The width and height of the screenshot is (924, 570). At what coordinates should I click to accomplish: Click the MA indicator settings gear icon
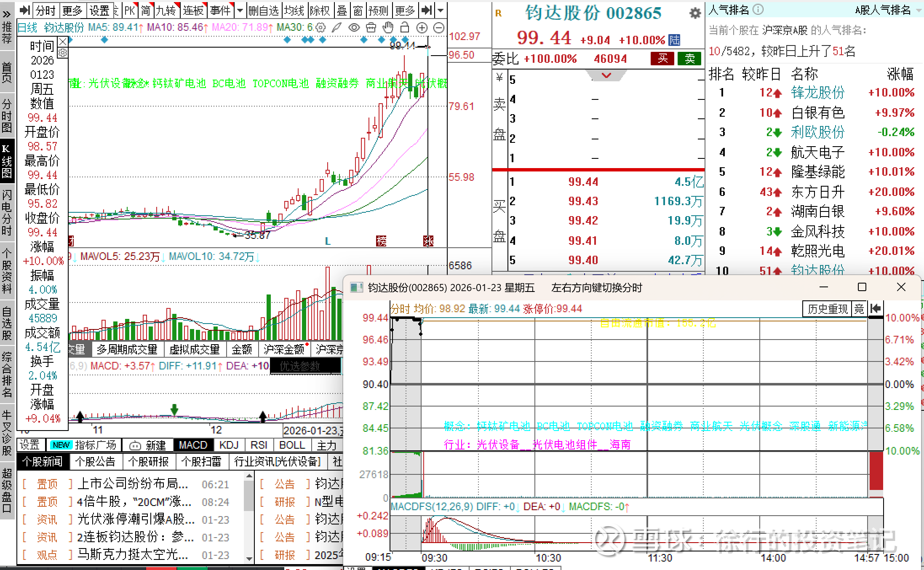click(x=320, y=28)
